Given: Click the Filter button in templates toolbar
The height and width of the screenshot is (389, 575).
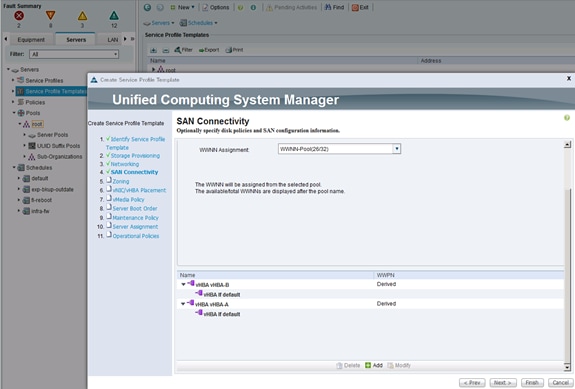Looking at the screenshot, I should click(183, 50).
